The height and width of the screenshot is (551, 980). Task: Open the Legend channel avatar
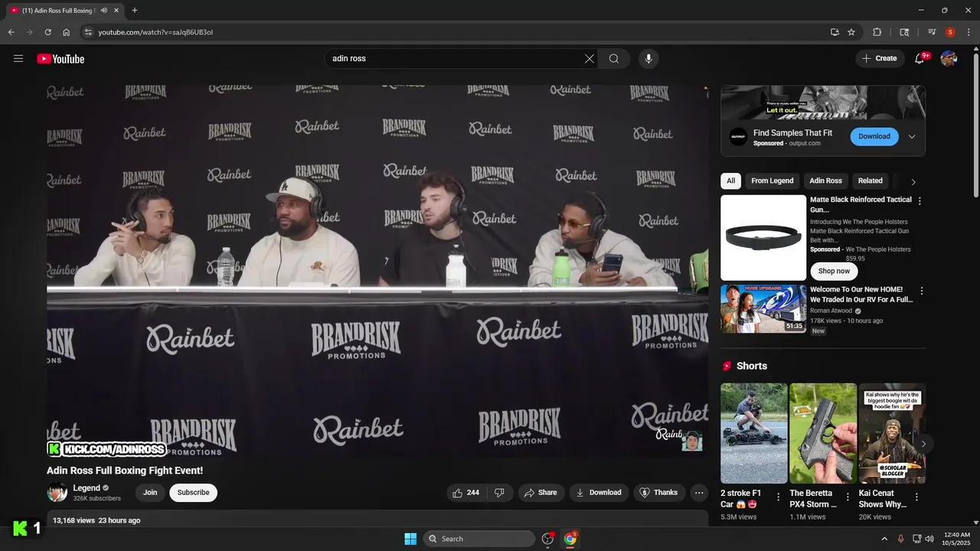57,493
